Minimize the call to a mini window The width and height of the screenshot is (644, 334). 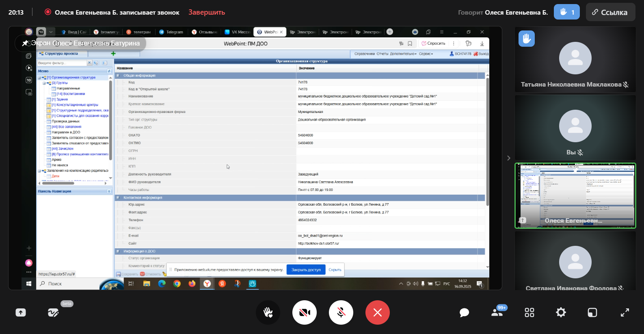click(x=592, y=312)
